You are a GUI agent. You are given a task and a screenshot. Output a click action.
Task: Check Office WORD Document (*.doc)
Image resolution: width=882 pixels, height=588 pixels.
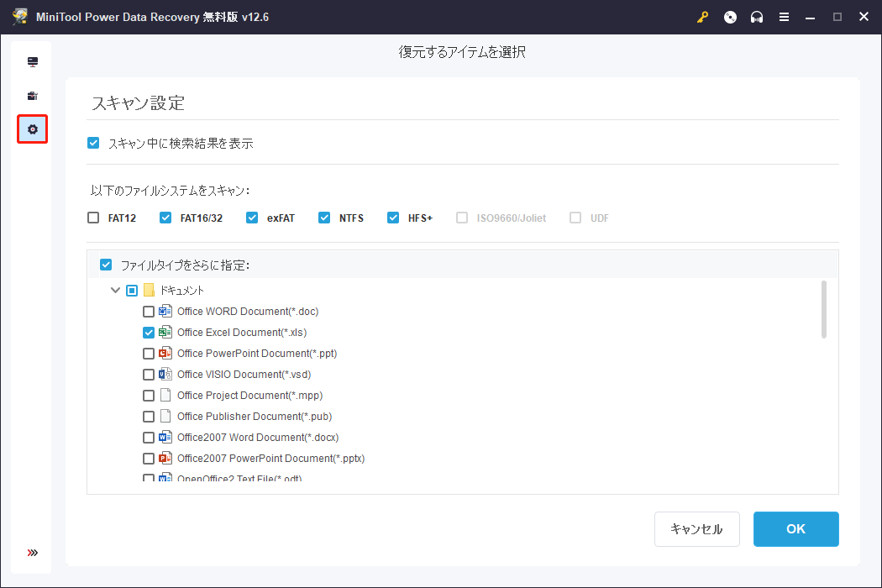[149, 312]
